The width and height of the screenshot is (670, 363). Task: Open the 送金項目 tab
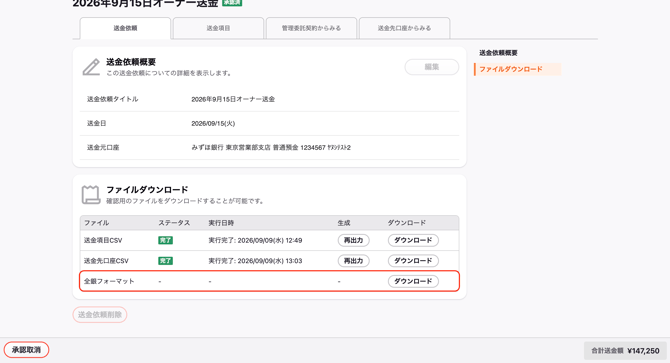pos(218,28)
